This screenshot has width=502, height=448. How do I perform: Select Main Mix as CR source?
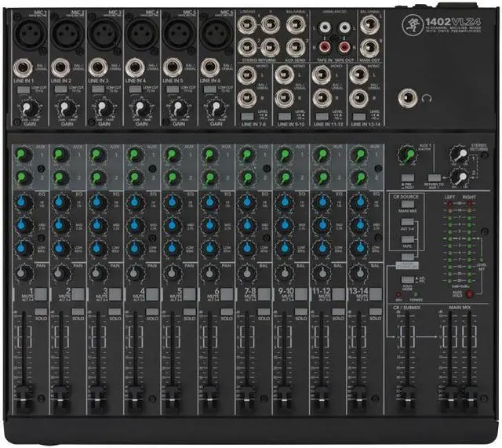point(409,204)
